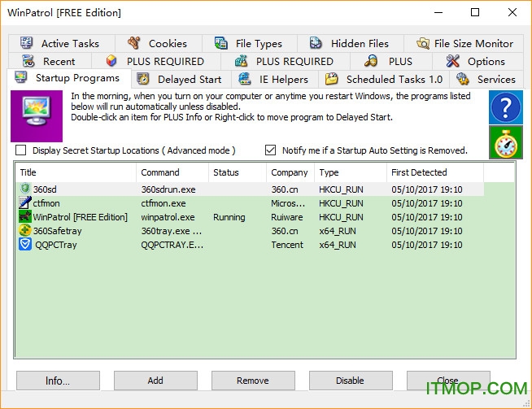Click the Tencent company cell
Viewport: 532px width, 409px height.
point(287,245)
